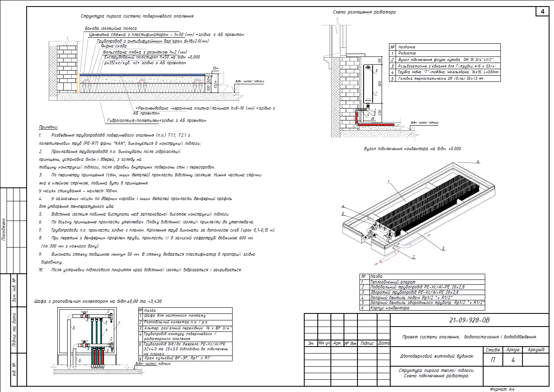Select the sheet number box '4' in the top corner
Screen dimensions: 554x392
542,11
